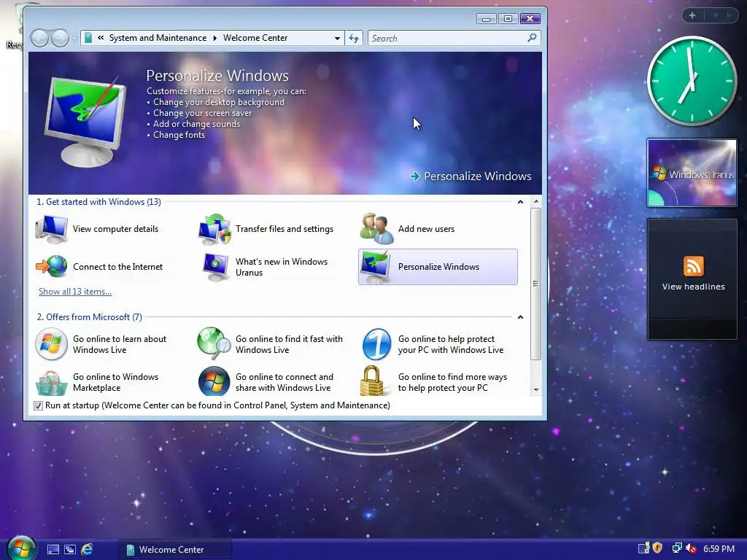The image size is (747, 560).
Task: Collapse Get started with Windows section
Action: (x=520, y=202)
